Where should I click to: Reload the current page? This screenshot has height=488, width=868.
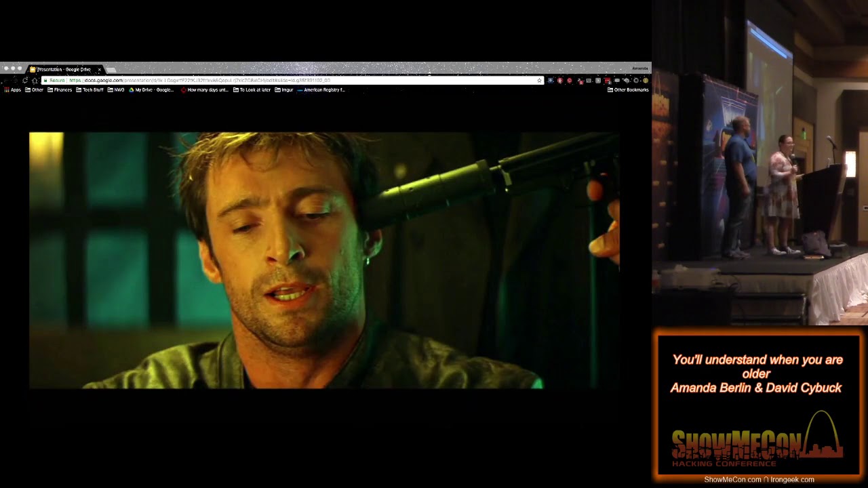[25, 80]
